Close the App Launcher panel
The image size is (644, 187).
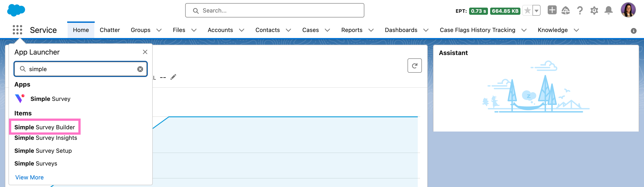tap(145, 52)
